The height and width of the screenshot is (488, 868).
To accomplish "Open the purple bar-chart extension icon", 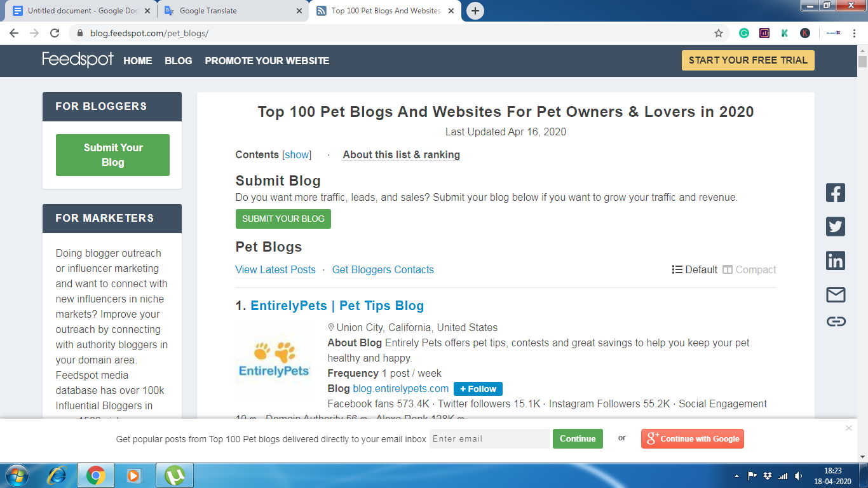I will pyautogui.click(x=764, y=33).
